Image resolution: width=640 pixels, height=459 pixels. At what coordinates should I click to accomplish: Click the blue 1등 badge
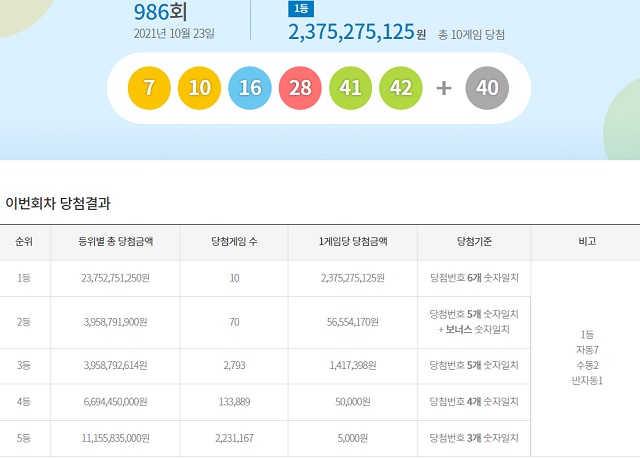point(301,9)
